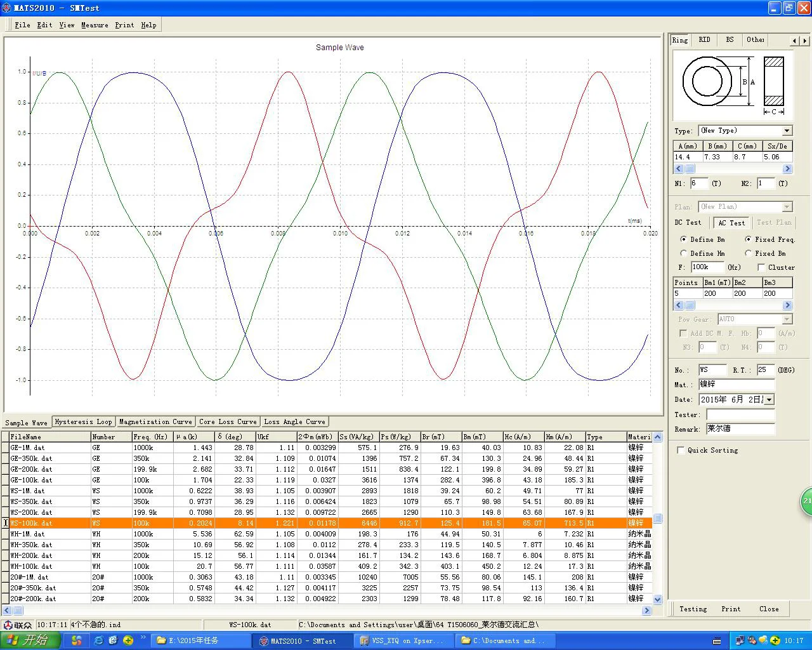Click scroll-right arrow under the dimensions table
Image resolution: width=812 pixels, height=650 pixels.
(787, 169)
